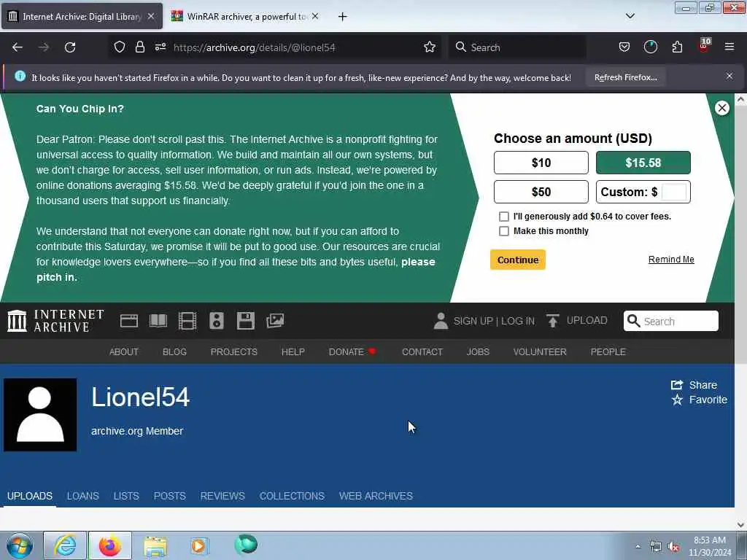The image size is (747, 560).
Task: Tick the add $0.64 to cover fees checkbox
Action: pyautogui.click(x=503, y=217)
